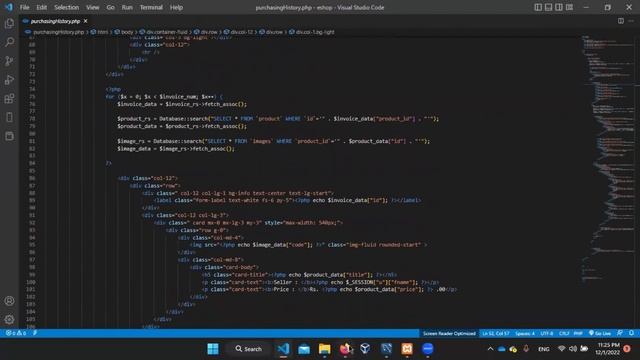640x360 pixels.
Task: Open the Go menu
Action: coord(111,7)
